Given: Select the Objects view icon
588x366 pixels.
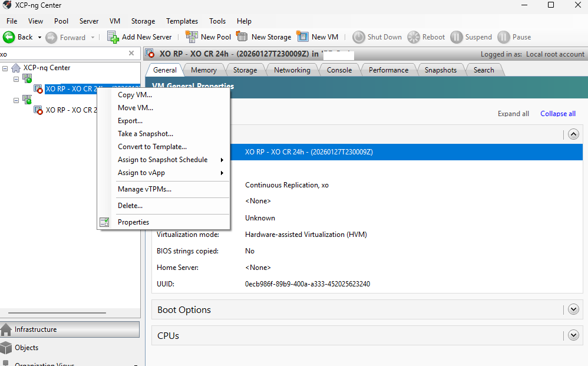Looking at the screenshot, I should (x=7, y=348).
